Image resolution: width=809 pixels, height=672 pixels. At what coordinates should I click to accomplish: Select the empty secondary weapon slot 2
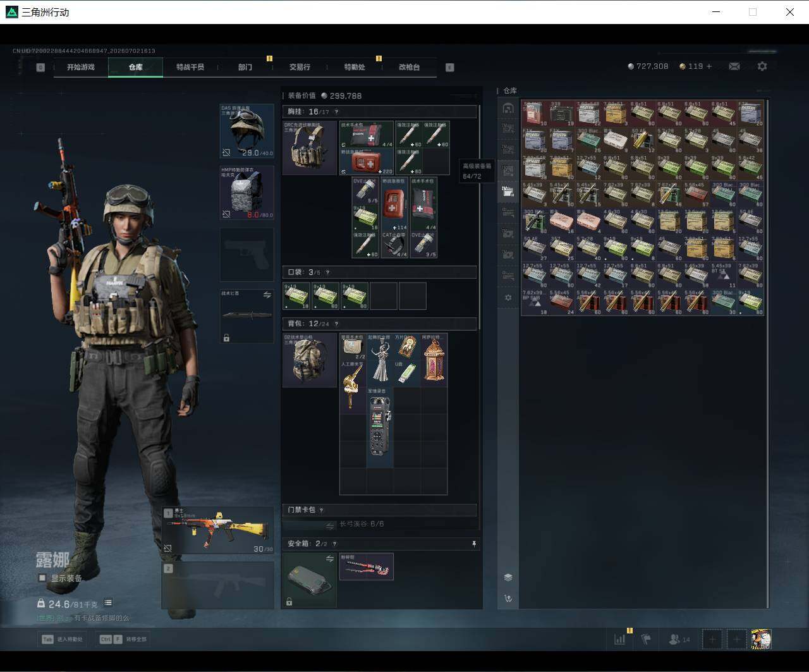click(x=218, y=585)
